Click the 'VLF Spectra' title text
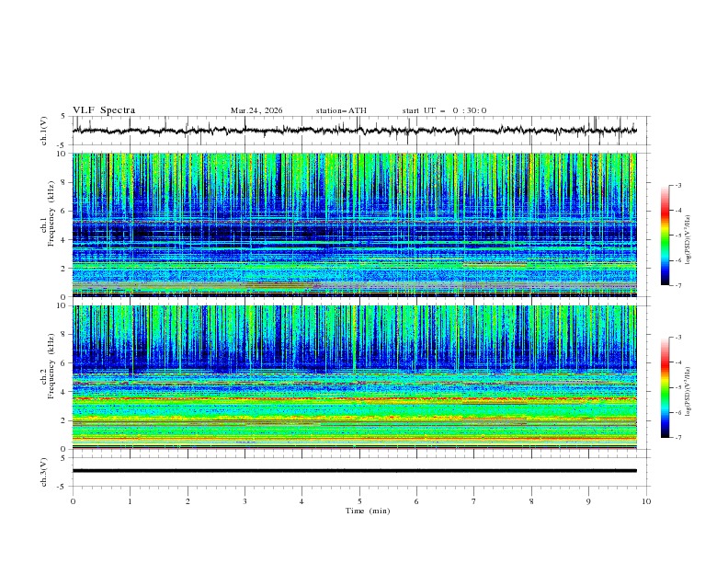Screen dimensions: 728x563 [x=104, y=110]
